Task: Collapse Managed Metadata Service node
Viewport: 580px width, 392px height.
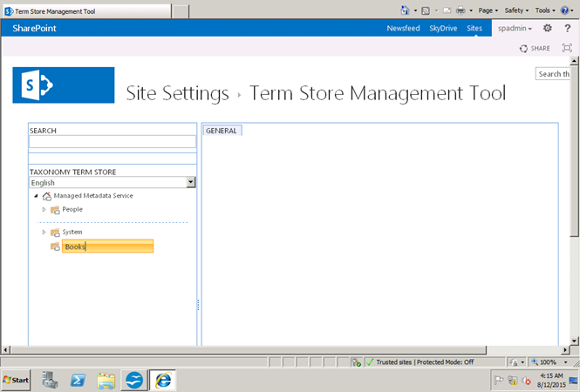Action: pyautogui.click(x=36, y=196)
